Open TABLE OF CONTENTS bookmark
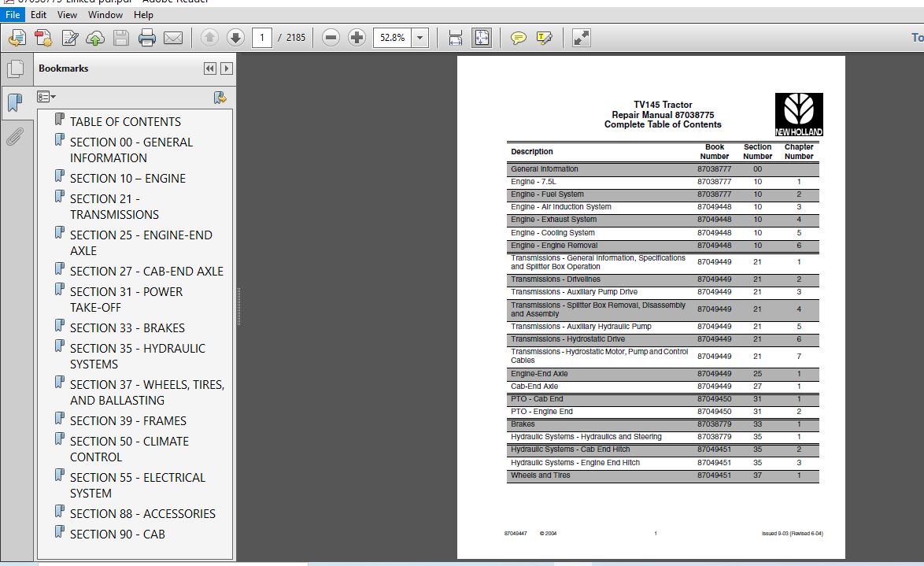 [x=125, y=121]
